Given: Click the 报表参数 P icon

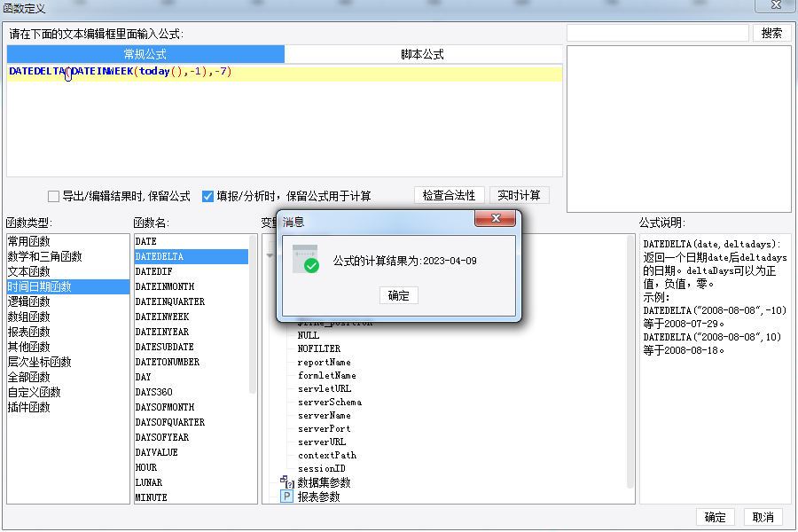Looking at the screenshot, I should pos(287,497).
